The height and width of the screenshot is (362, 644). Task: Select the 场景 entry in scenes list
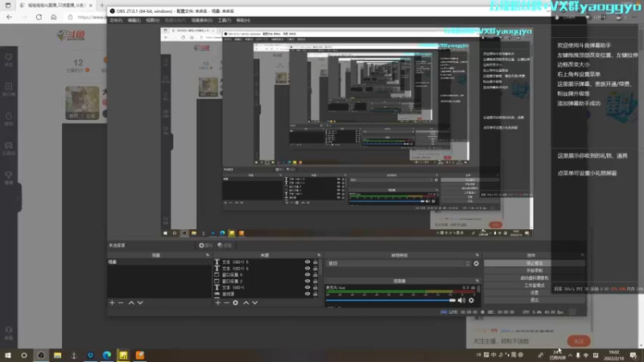click(159, 262)
